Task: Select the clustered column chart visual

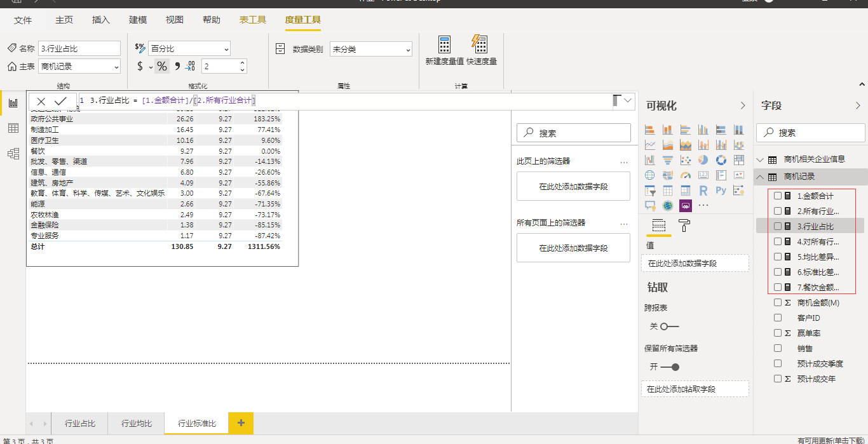Action: pyautogui.click(x=703, y=130)
